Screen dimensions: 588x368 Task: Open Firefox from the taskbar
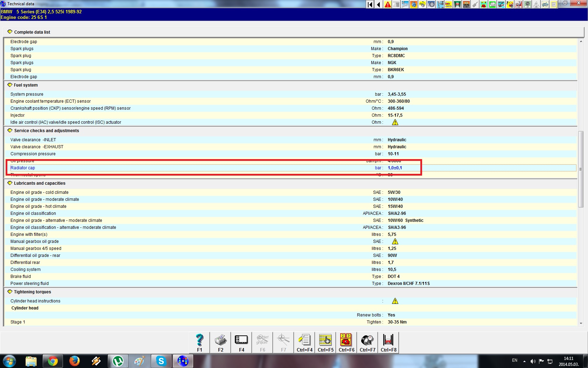click(74, 361)
